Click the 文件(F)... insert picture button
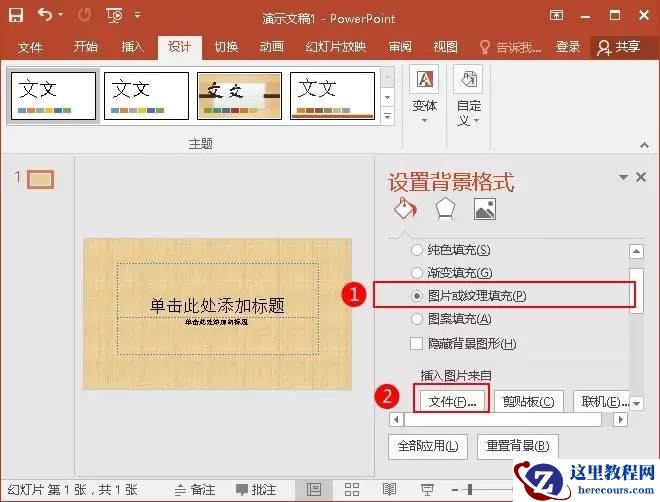The image size is (660, 502). coord(452,402)
